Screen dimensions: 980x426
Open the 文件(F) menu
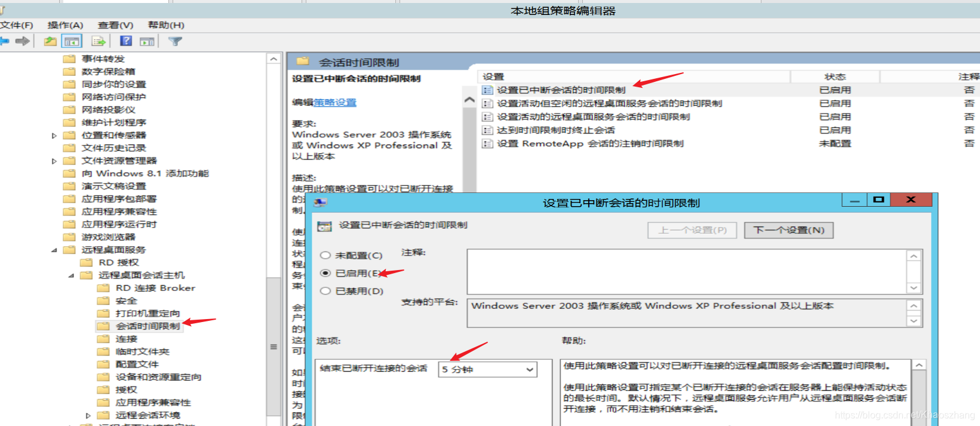(x=17, y=25)
